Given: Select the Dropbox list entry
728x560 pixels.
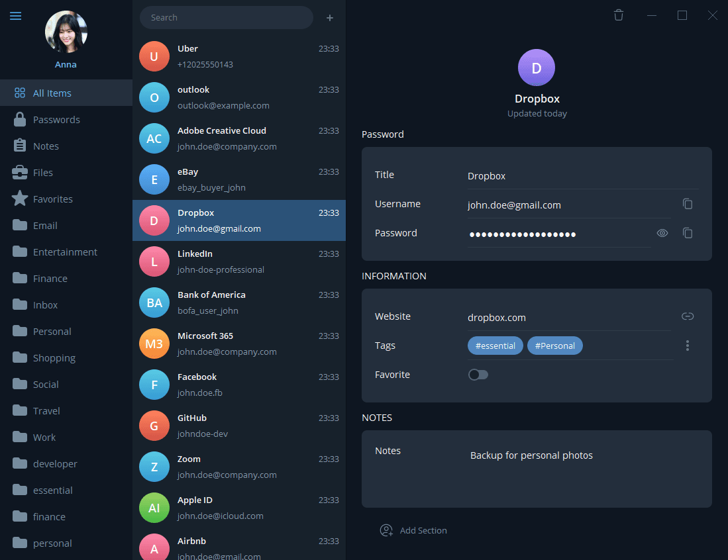Looking at the screenshot, I should coord(239,220).
